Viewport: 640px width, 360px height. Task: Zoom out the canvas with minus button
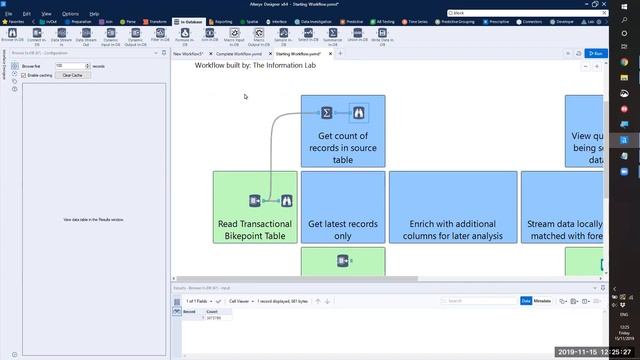[x=586, y=67]
